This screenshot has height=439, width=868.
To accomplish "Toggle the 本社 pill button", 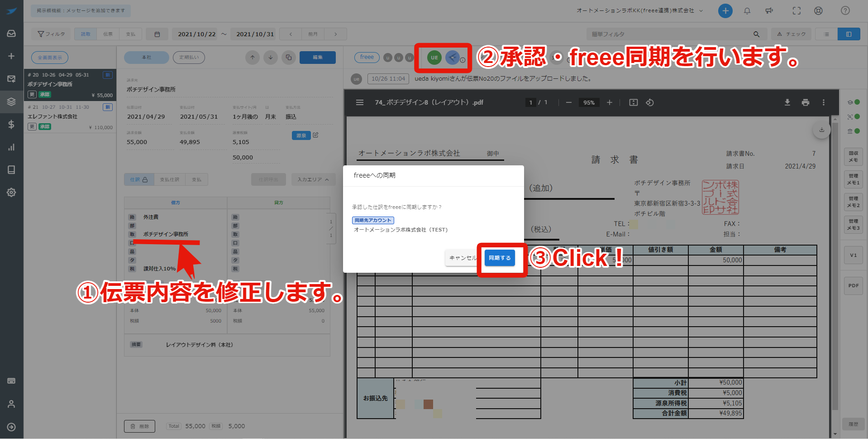I will click(x=147, y=58).
